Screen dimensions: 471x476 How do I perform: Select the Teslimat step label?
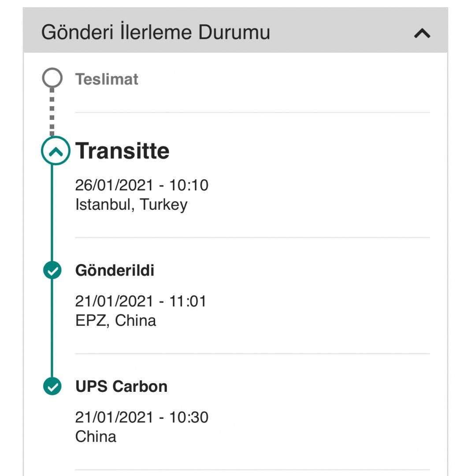coord(107,79)
